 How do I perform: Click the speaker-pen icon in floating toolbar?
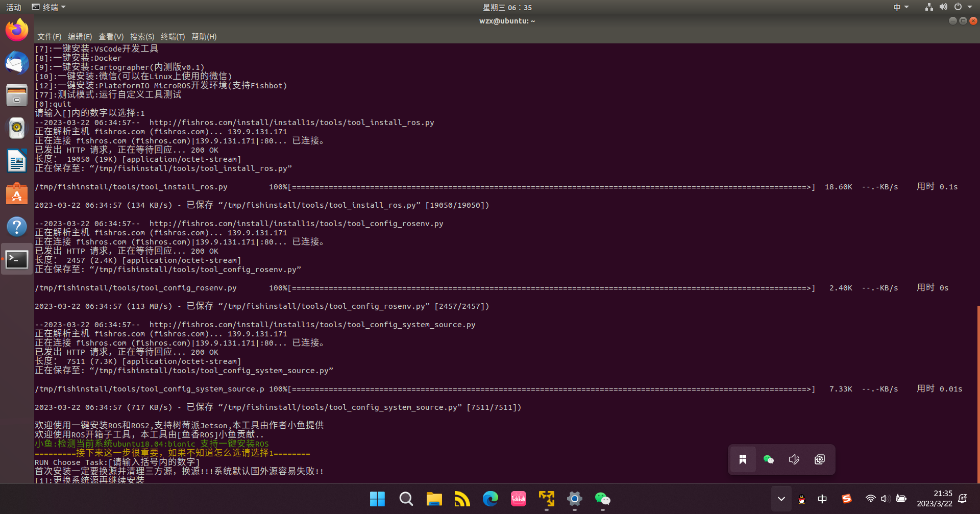[794, 459]
